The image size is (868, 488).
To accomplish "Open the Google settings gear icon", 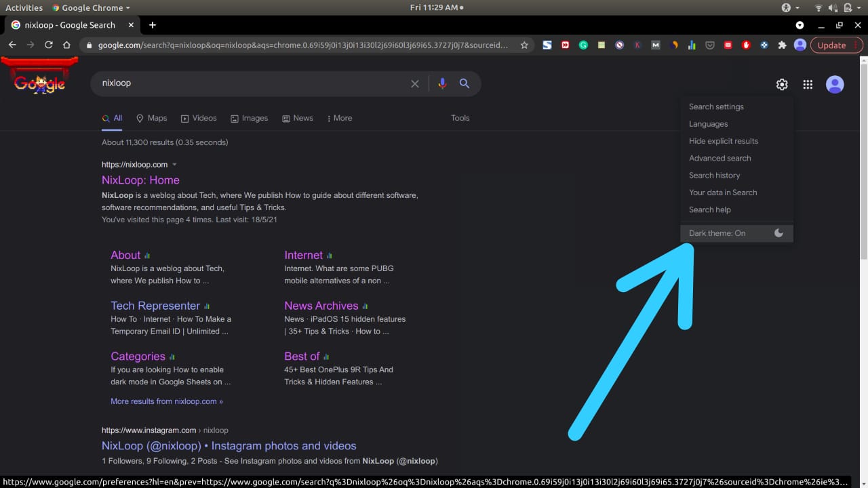I will pos(782,84).
